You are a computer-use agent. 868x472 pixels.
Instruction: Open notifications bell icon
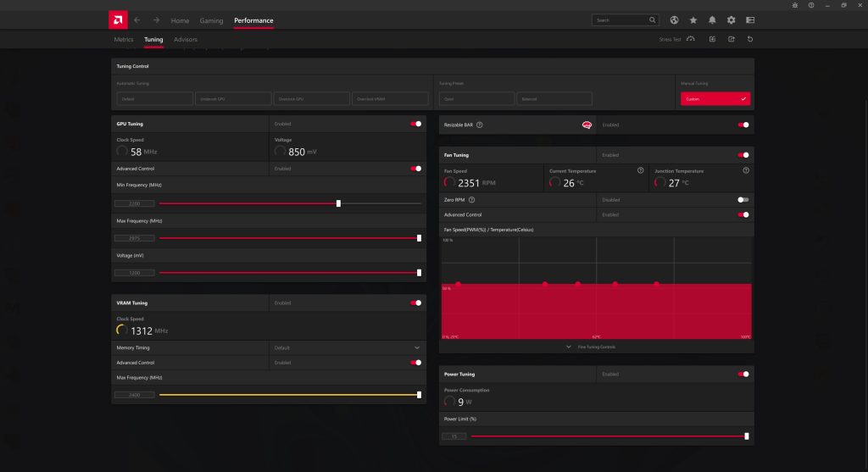click(x=712, y=19)
